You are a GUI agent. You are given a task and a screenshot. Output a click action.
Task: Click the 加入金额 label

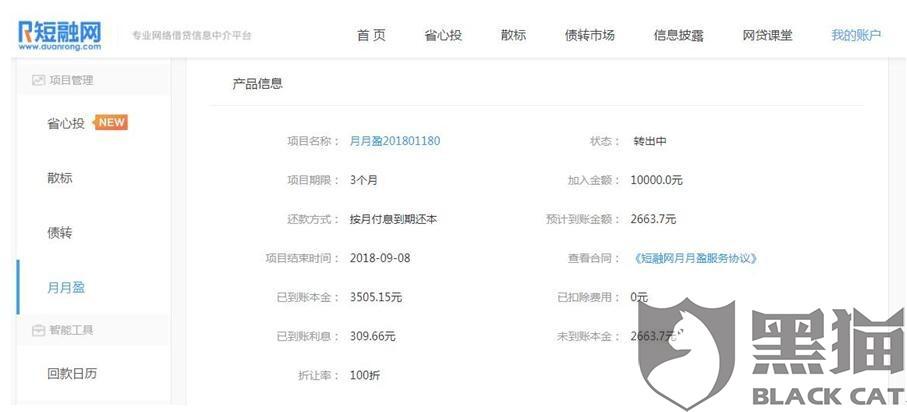click(x=593, y=180)
